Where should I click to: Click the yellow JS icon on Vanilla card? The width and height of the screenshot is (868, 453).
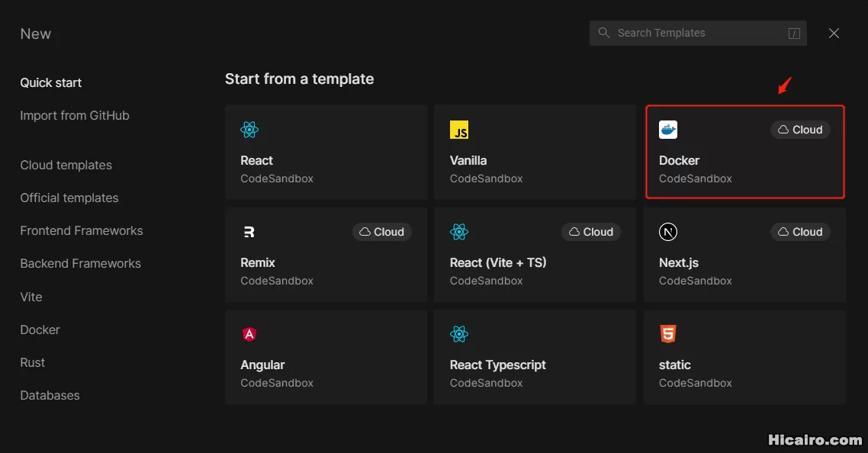(459, 130)
